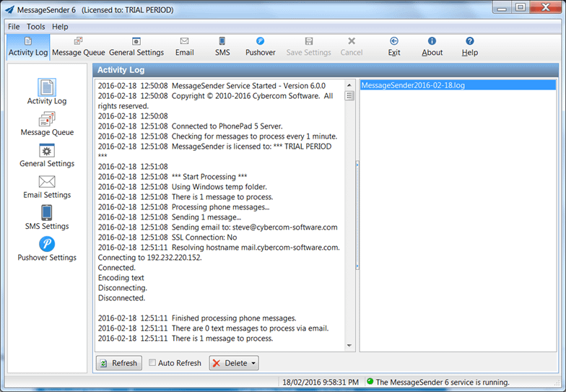Click 'Connecting to 192.232.220.152.' log text
Screen dimensions: 566x392
pyautogui.click(x=150, y=258)
